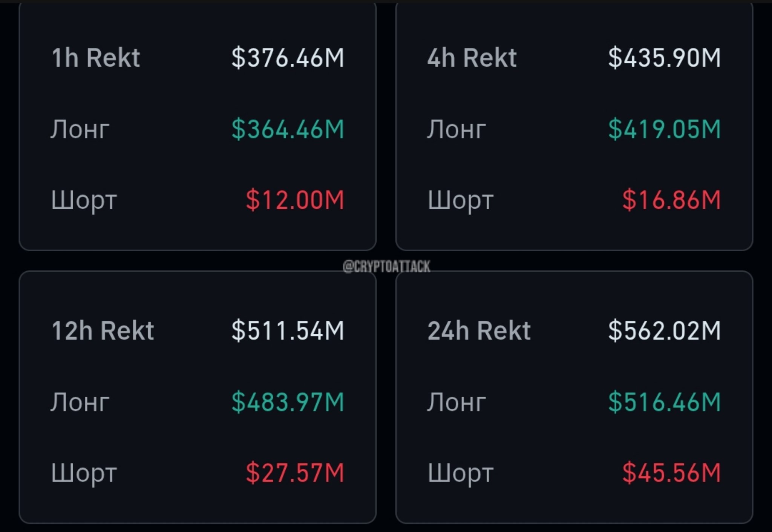772x532 pixels.
Task: Click the 12h Rekt label
Action: tap(103, 331)
